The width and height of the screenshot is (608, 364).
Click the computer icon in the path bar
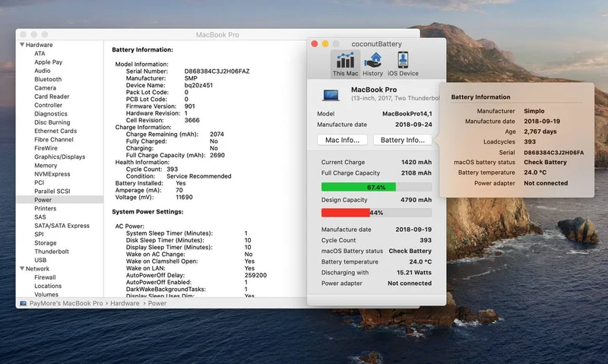tap(24, 303)
